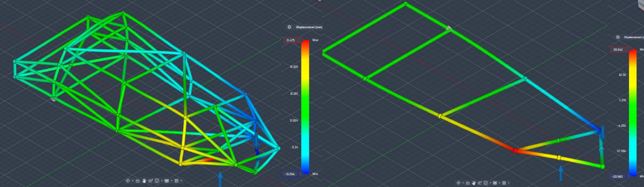Expand the Orbit dropdown arrow in left viewport
Viewport: 644px width, 187px height.
click(133, 181)
